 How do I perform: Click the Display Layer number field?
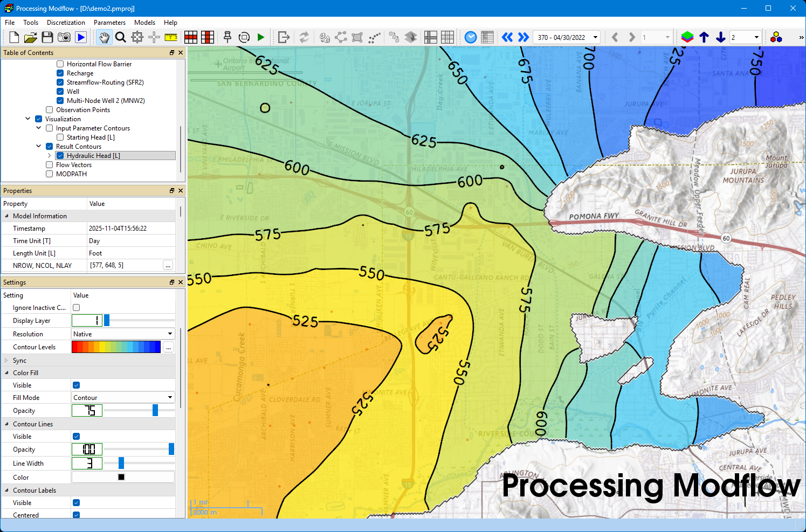pyautogui.click(x=87, y=321)
